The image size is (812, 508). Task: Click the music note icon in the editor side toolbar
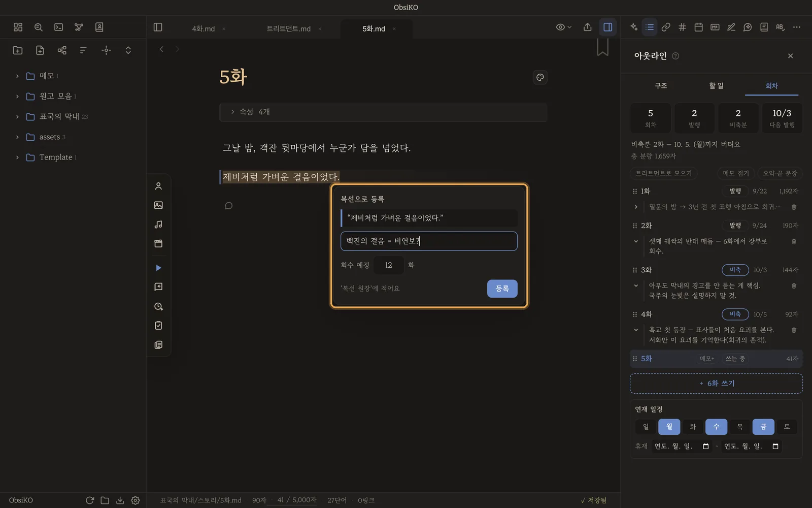pyautogui.click(x=158, y=225)
